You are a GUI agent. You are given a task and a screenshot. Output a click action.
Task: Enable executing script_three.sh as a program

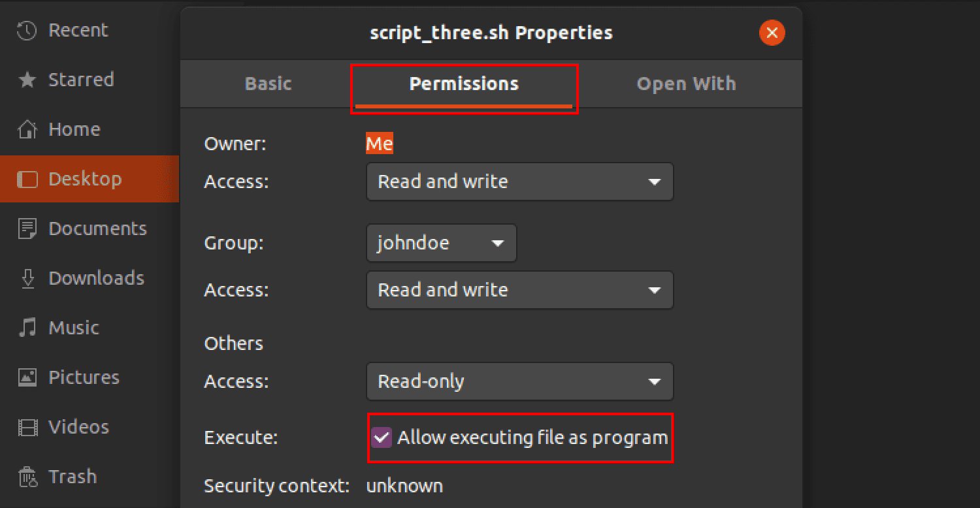(x=381, y=437)
